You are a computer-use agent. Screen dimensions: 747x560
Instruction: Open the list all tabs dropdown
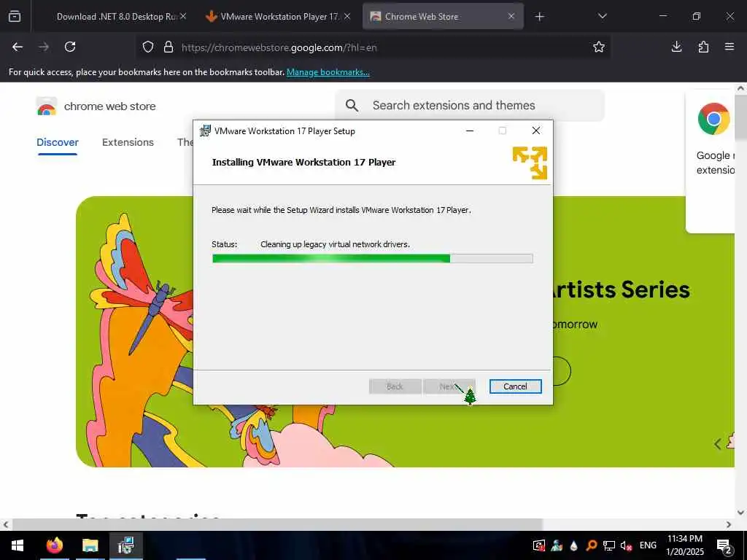(602, 16)
